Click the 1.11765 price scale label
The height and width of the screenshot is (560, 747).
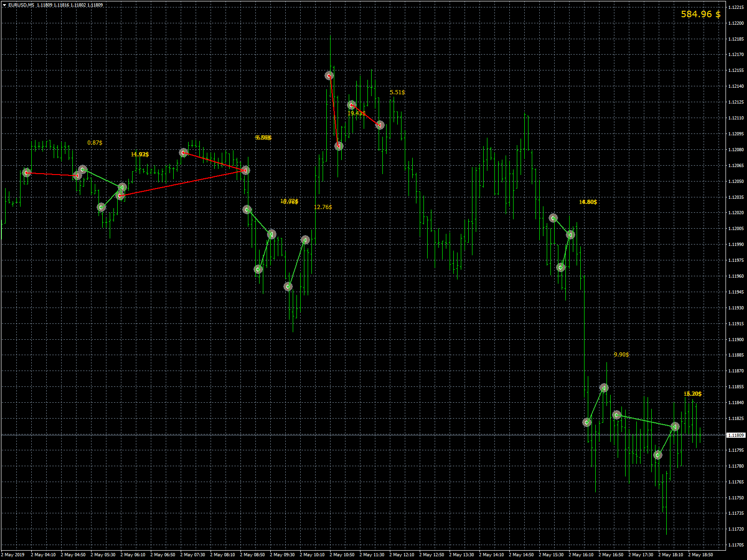coord(736,482)
